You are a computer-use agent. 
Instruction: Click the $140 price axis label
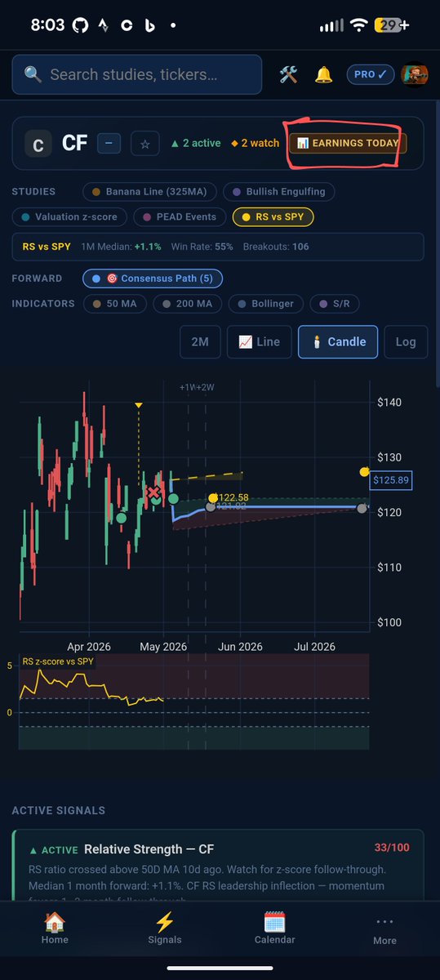click(390, 403)
